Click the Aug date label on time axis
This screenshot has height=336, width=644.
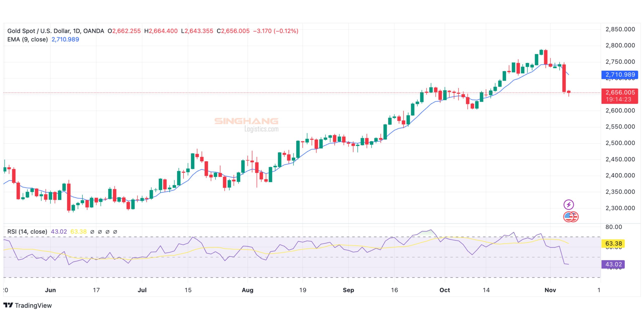pos(248,290)
